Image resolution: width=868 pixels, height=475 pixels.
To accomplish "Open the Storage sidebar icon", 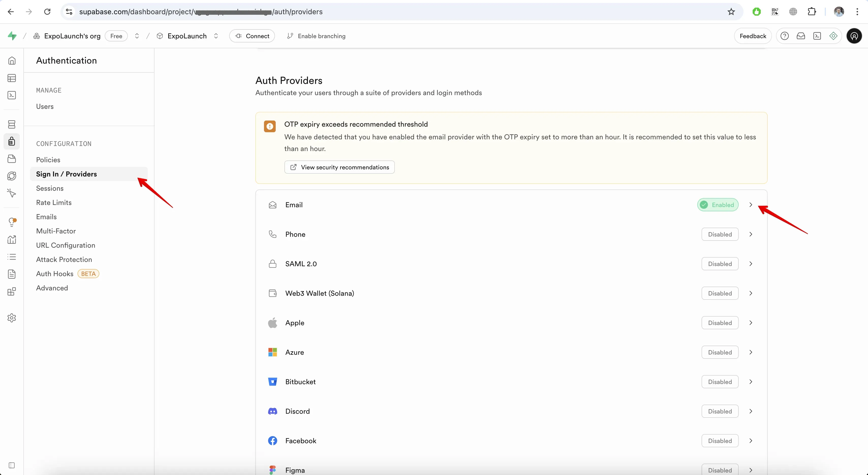I will (12, 159).
